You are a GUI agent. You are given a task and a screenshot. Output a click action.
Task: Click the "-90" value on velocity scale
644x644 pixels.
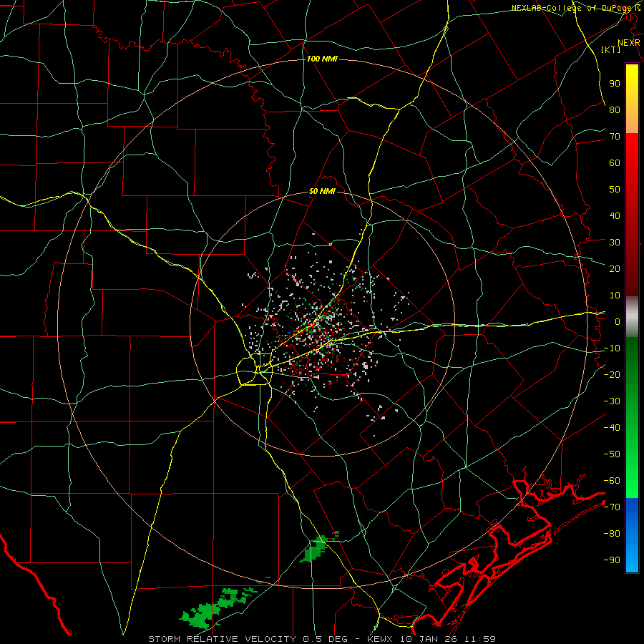click(612, 560)
